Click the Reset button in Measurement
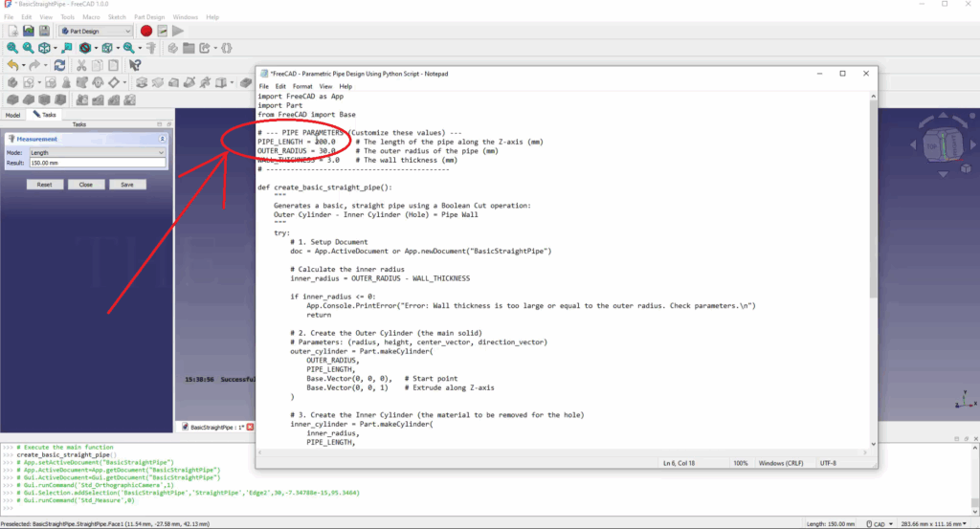980x529 pixels. coord(44,185)
